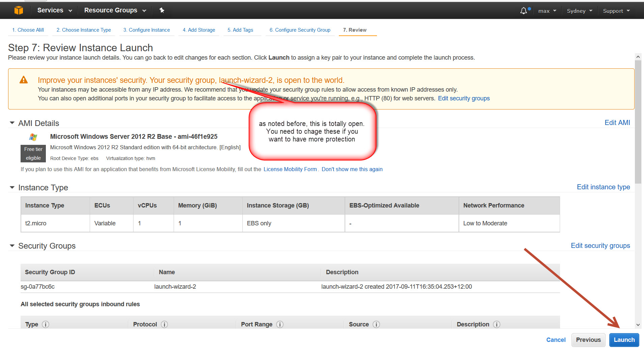Click the scrollbar down arrow
Viewport: 644px width, 351px height.
click(x=638, y=325)
